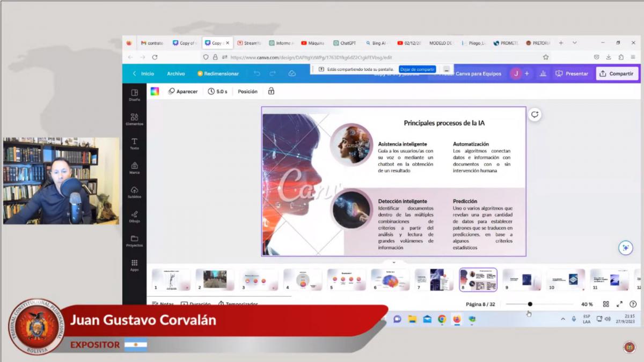Viewport: 644px width, 362px height.
Task: Open the Archivo menu
Action: (x=175, y=73)
